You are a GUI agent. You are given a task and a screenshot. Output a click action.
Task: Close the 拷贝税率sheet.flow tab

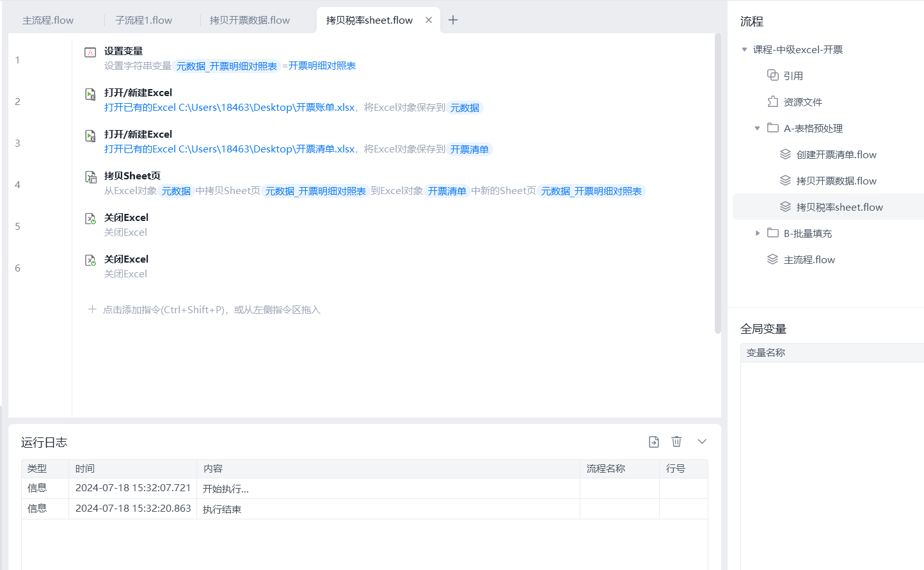429,20
